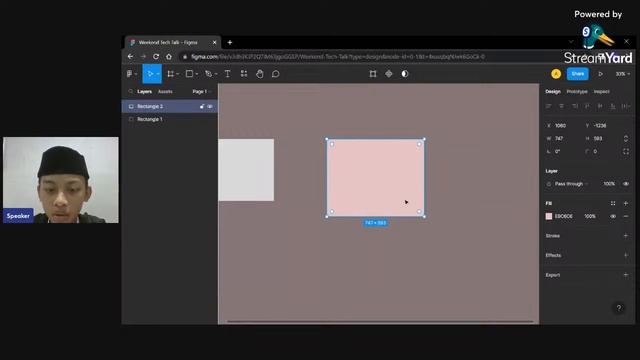Toggle constrain proportions lock
The image size is (640, 360).
[626, 138]
